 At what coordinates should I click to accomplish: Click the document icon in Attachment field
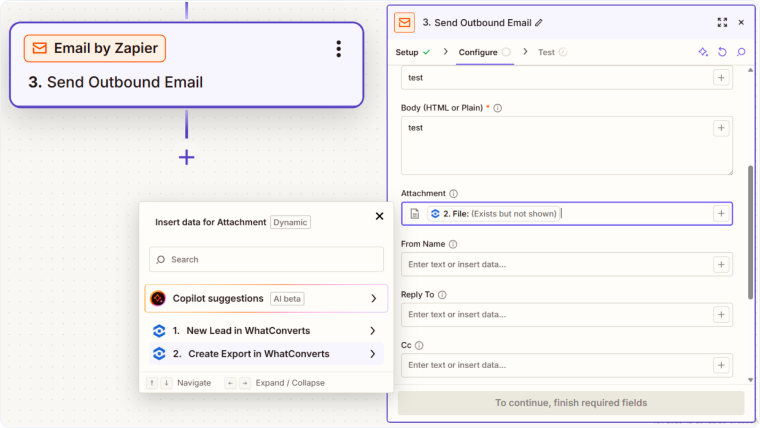(x=414, y=214)
